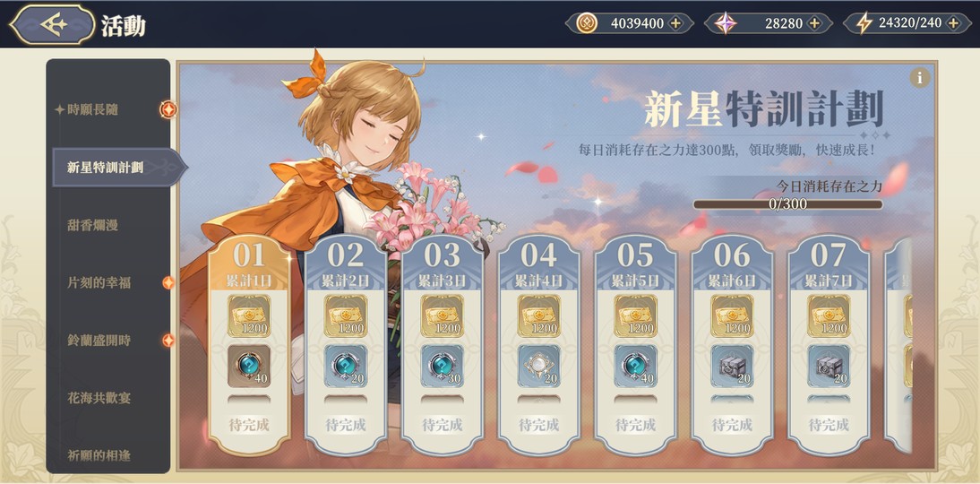Click the 0/300 daily energy progress bar
Viewport: 980px width, 484px height.
[787, 203]
